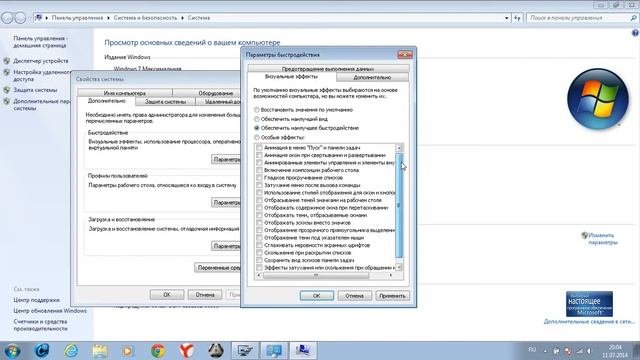Open the help question mark icon
640x360 pixels.
pos(635,33)
